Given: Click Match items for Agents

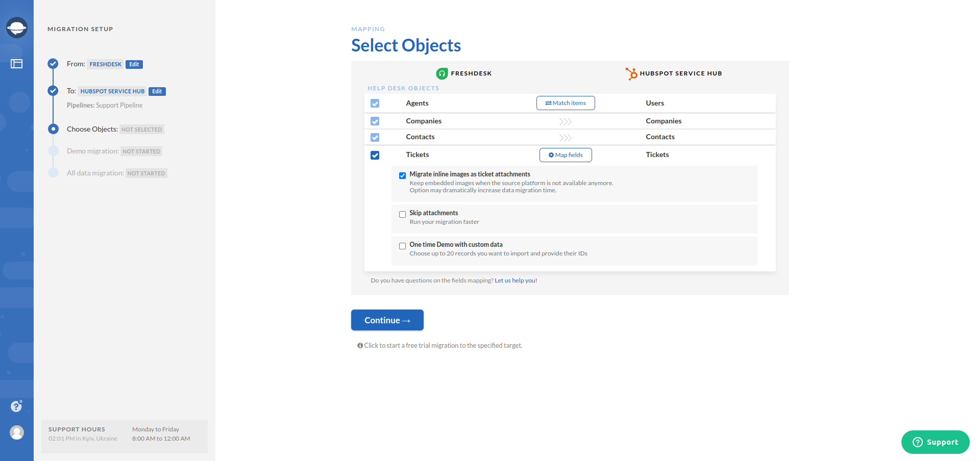Looking at the screenshot, I should coord(566,103).
